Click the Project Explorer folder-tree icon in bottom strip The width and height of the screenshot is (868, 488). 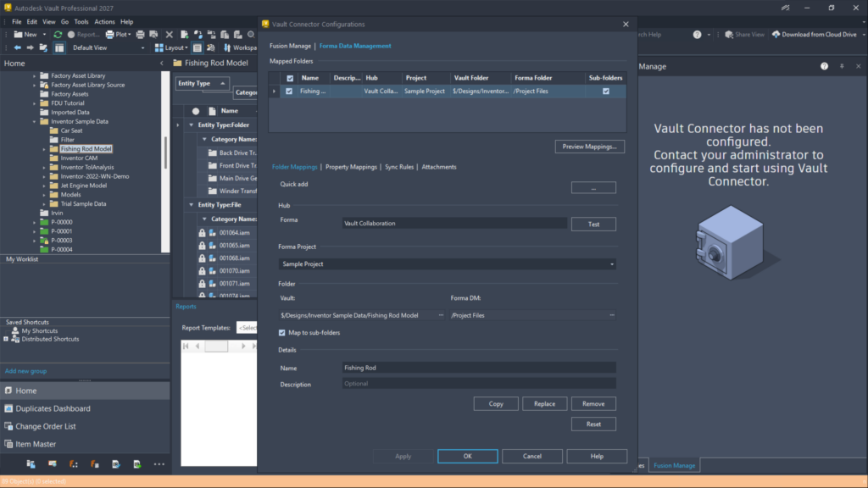pyautogui.click(x=31, y=464)
